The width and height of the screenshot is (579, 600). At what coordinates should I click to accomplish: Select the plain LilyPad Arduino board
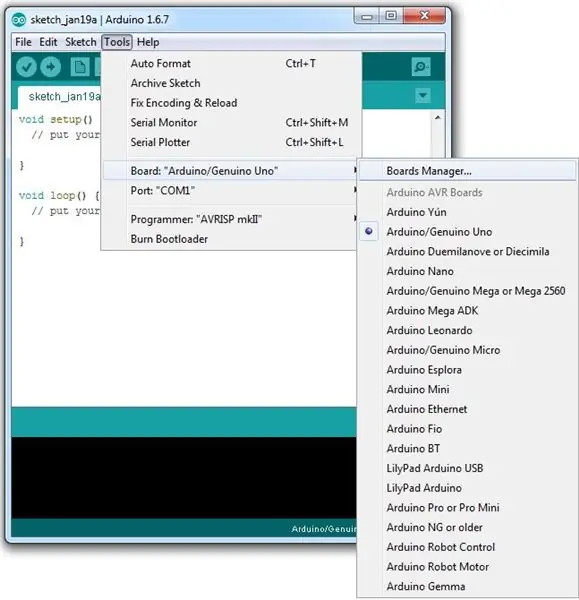point(467,488)
